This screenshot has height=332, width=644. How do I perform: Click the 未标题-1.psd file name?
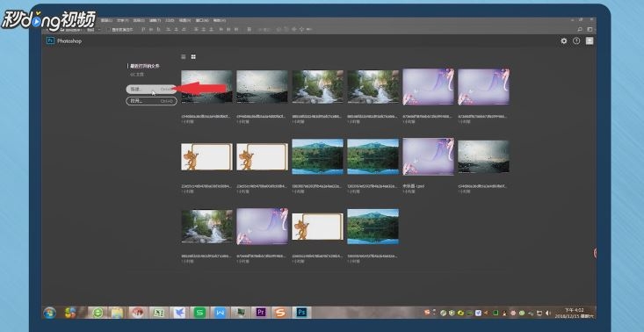tap(414, 186)
